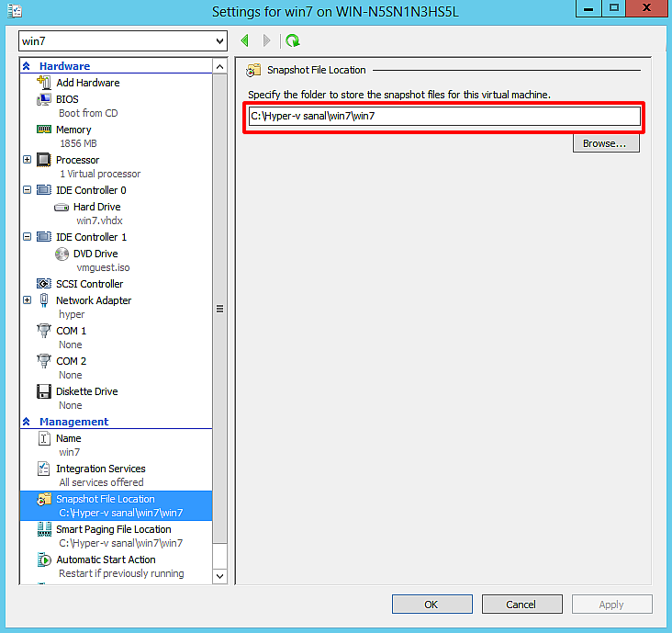Click the Memory chip icon
Screen dimensions: 672x633
[x=44, y=130]
